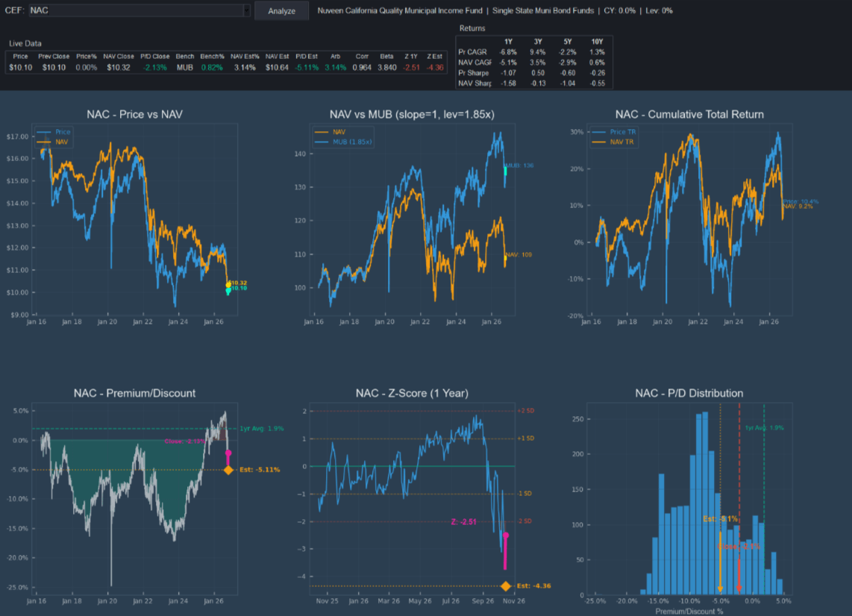Click the 'Z: -2.51' annotation on Z-Score chart

click(x=463, y=522)
